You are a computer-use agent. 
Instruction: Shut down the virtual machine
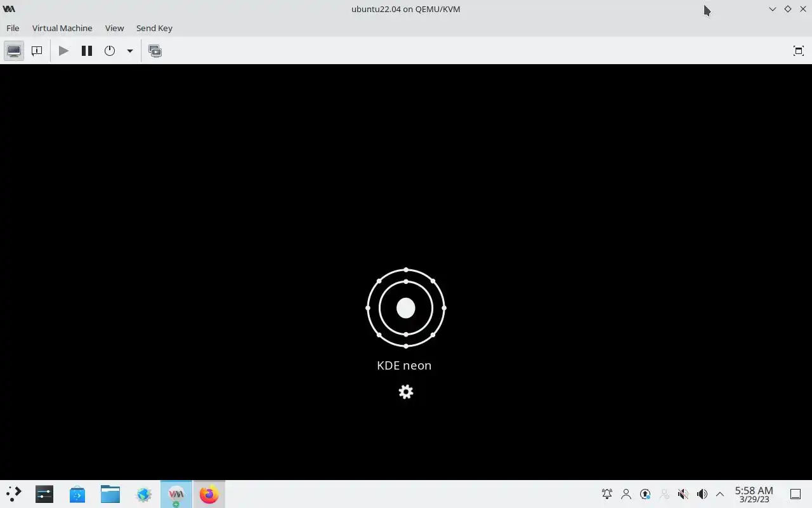(110, 51)
